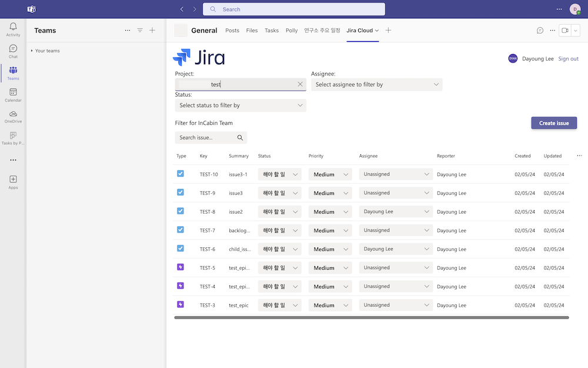Add a new tab to the channel
588x368 pixels.
tap(388, 31)
